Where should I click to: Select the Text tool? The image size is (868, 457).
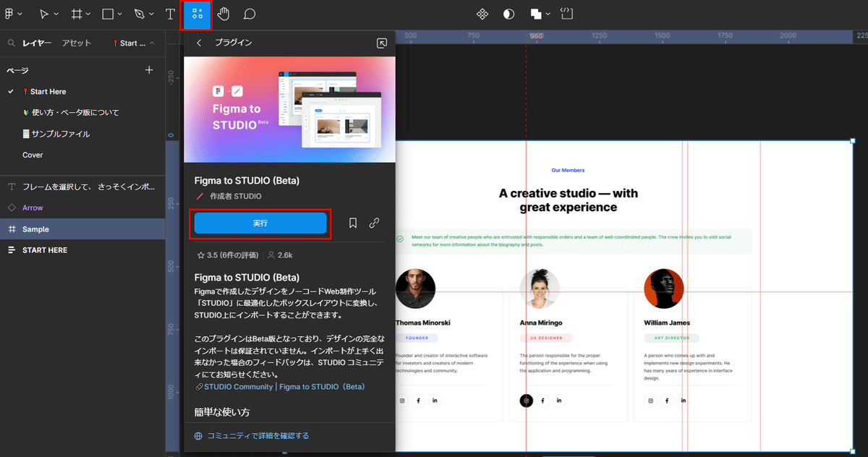(x=170, y=14)
